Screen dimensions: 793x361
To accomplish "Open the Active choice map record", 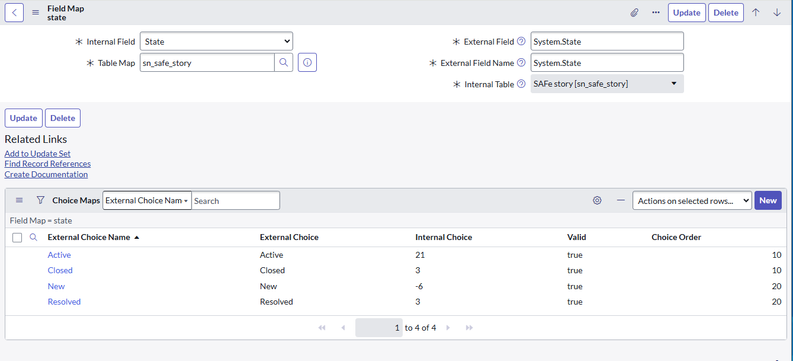I will coord(59,255).
